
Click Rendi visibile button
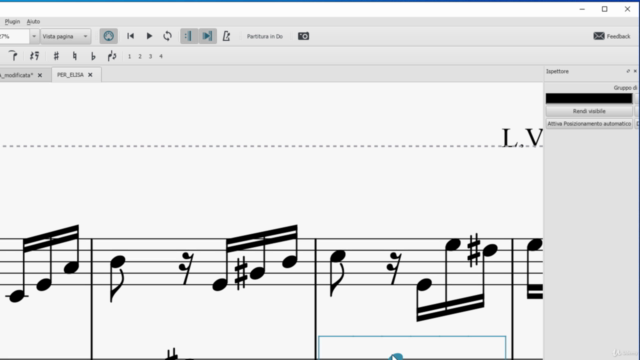click(589, 111)
